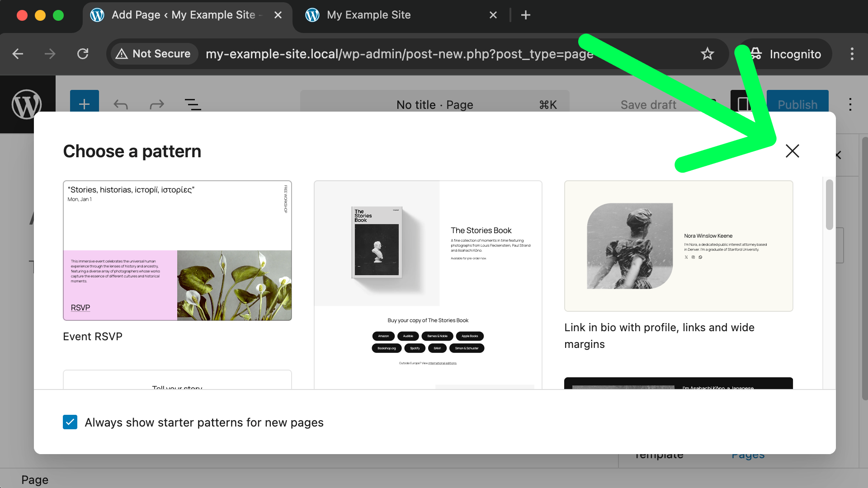Click the redo arrow icon
This screenshot has width=868, height=488.
pyautogui.click(x=156, y=105)
